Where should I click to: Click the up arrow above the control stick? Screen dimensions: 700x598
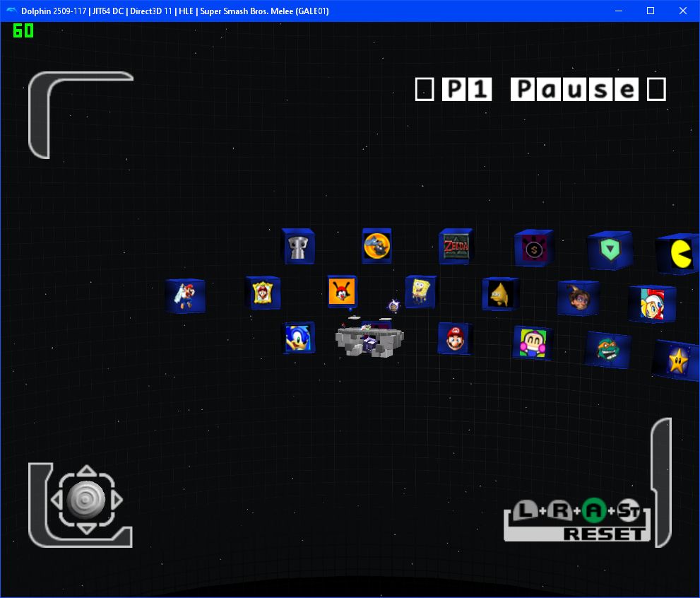coord(87,470)
